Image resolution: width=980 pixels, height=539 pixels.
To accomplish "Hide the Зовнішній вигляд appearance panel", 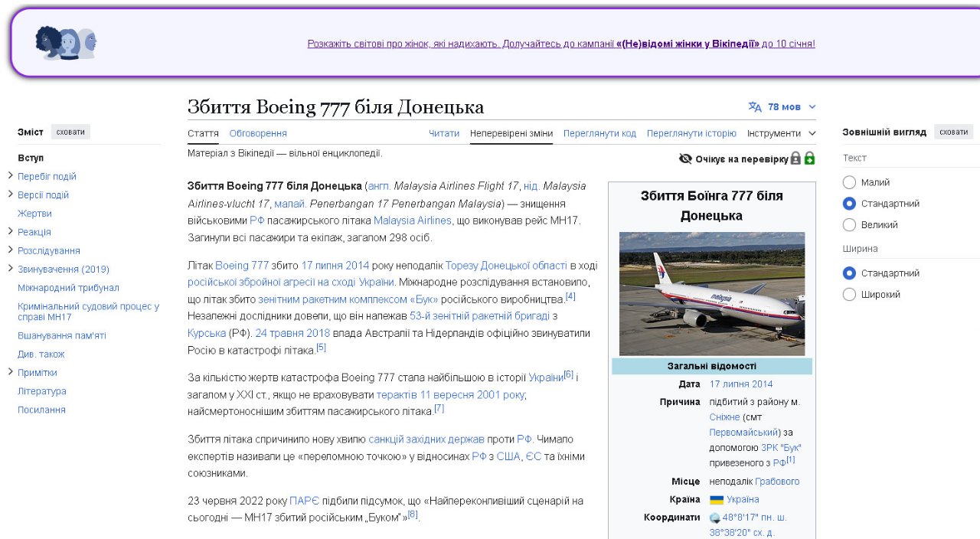I will (953, 132).
